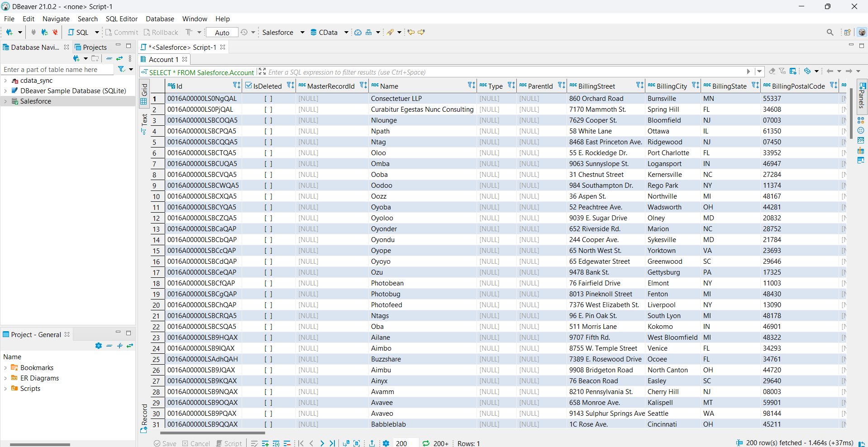868x447 pixels.
Task: Click the new connection plug icon
Action: [x=9, y=32]
